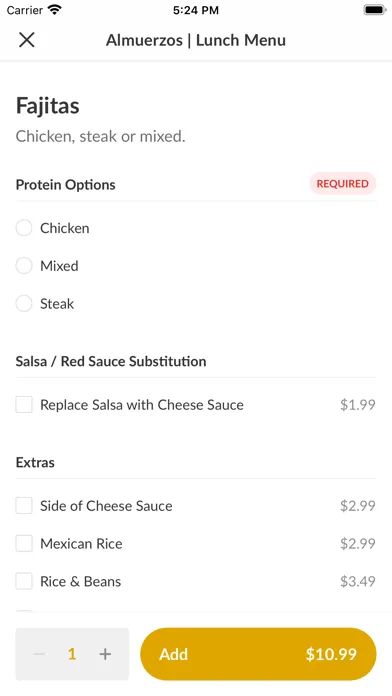
Task: Tap the Extras section heading
Action: click(35, 462)
